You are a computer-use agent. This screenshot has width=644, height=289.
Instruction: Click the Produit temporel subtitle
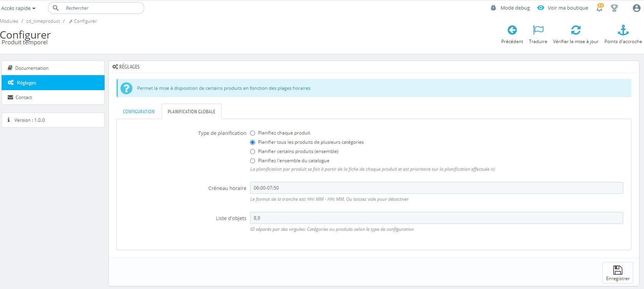[x=25, y=42]
